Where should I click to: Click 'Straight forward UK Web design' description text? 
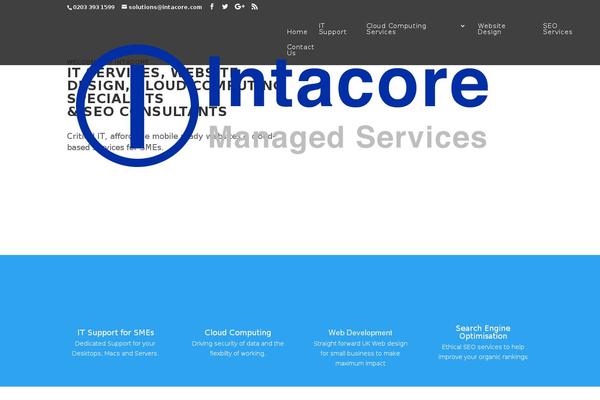click(x=360, y=353)
